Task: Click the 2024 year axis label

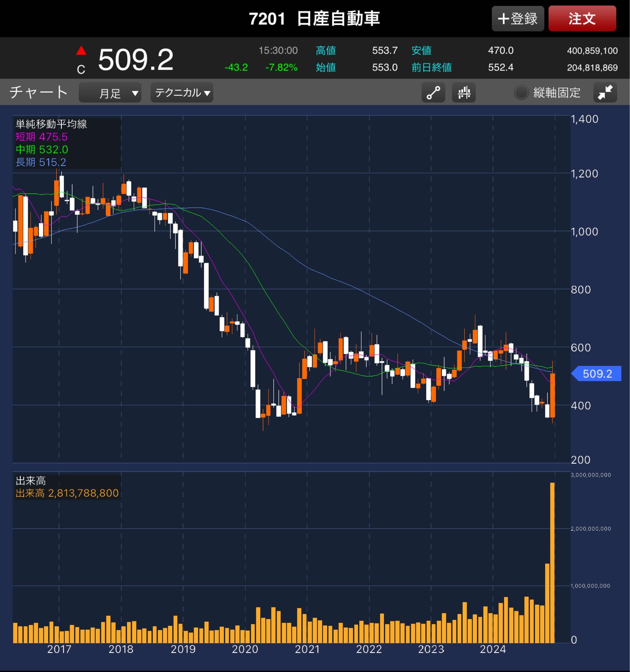Action: 493,649
